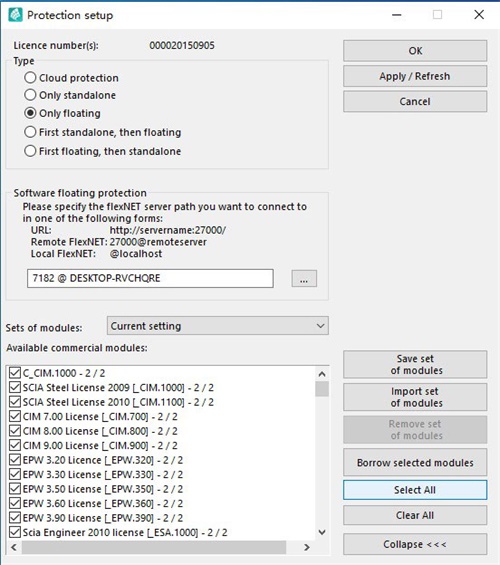Image resolution: width=500 pixels, height=565 pixels.
Task: Click the vertical scrollbar thumb in module list
Action: pos(322,389)
